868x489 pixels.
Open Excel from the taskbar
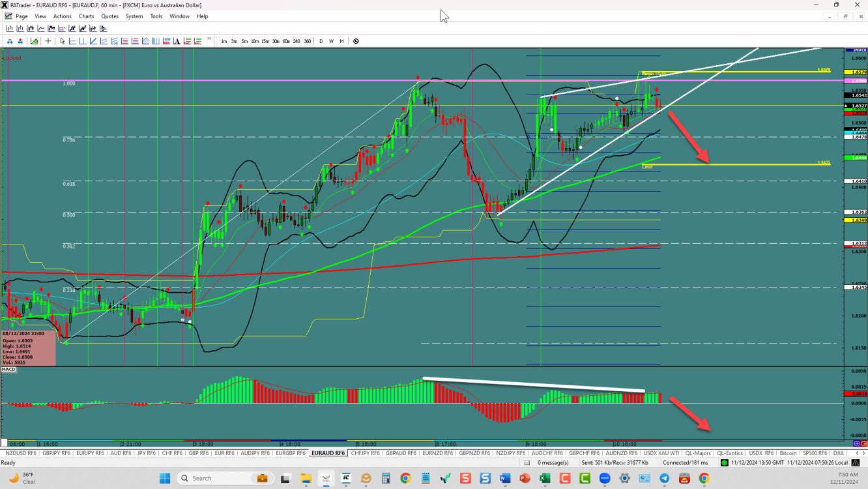[545, 478]
